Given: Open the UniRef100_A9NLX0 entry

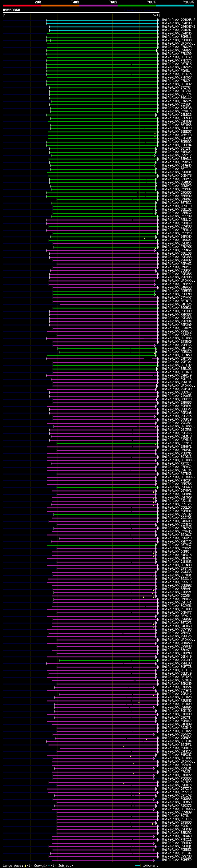Looking at the screenshot, I should pos(177,220).
